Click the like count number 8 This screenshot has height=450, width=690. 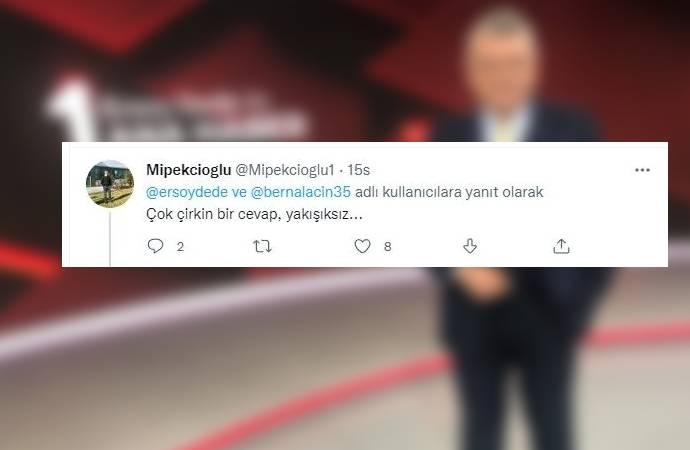pos(387,246)
